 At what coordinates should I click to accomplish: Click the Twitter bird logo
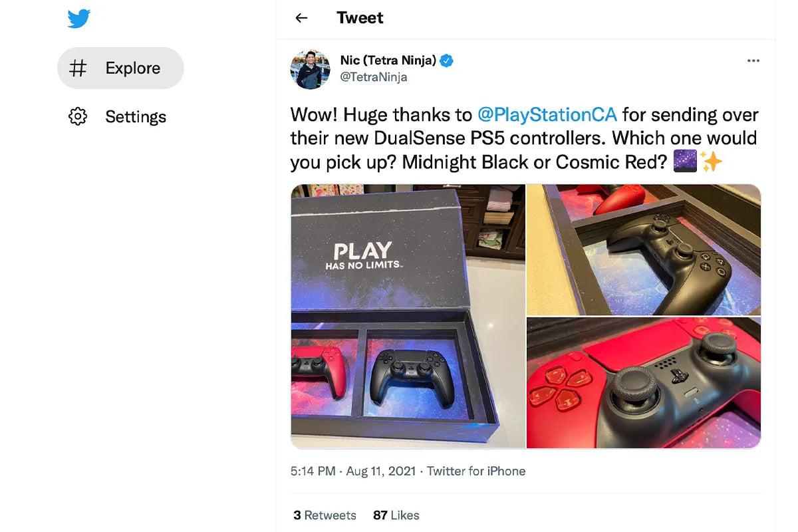(x=78, y=19)
